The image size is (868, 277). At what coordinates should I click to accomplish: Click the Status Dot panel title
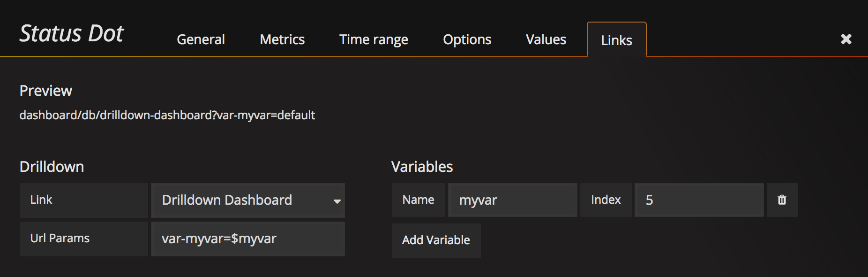(71, 34)
